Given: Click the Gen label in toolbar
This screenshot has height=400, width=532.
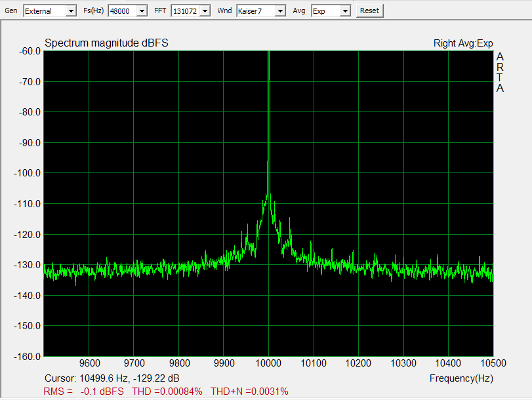Looking at the screenshot, I should point(11,10).
